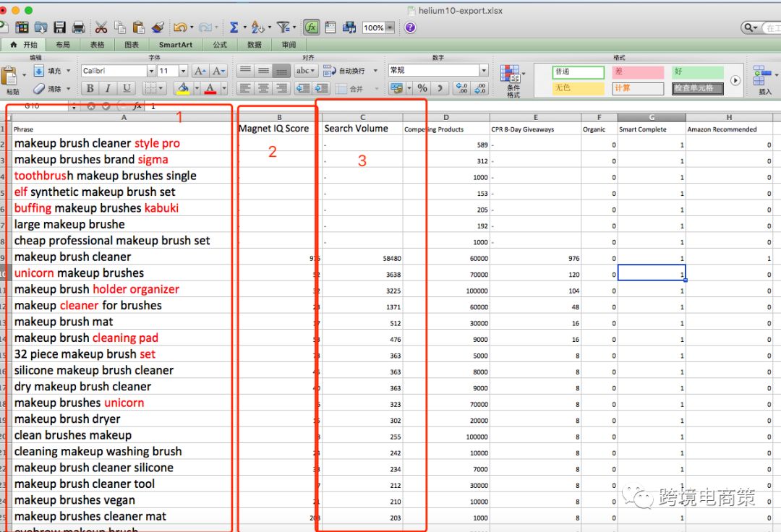
Task: Increase font size with A-up icon
Action: pos(200,71)
